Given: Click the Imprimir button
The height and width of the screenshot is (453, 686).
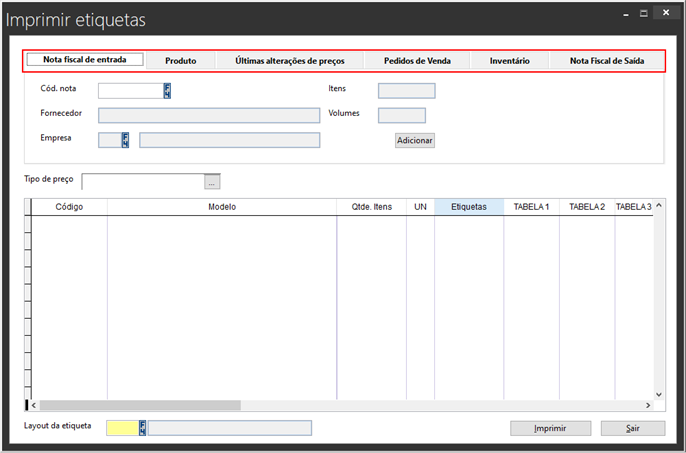Looking at the screenshot, I should pyautogui.click(x=550, y=428).
